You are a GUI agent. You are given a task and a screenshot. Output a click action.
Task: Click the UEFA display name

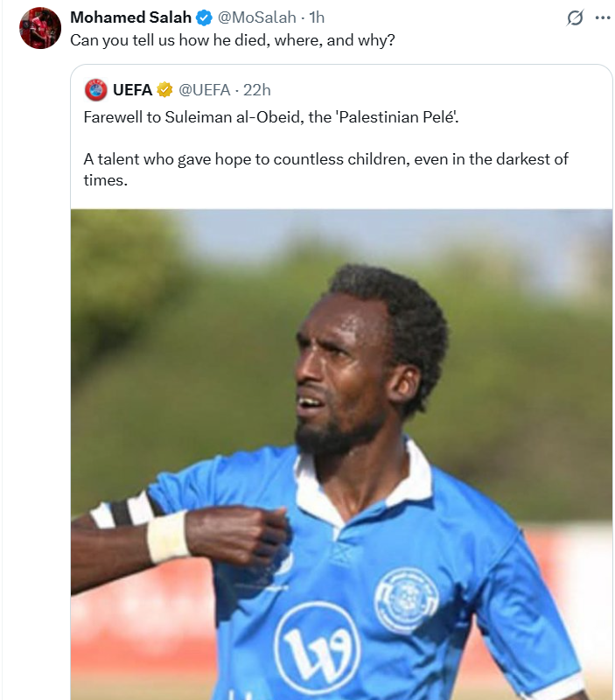133,90
